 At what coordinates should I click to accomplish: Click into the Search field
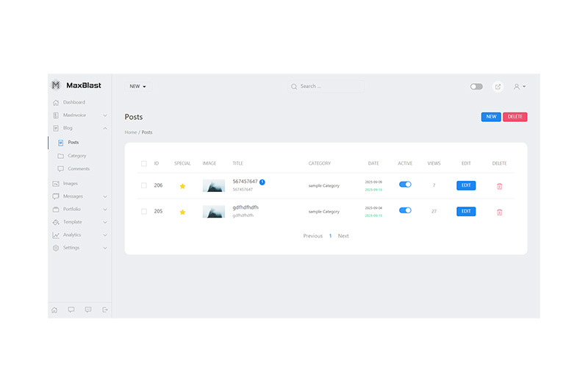[x=327, y=87]
